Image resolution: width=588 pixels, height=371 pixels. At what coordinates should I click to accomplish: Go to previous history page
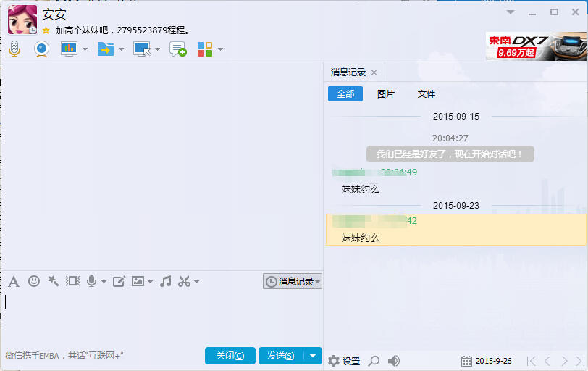[x=547, y=361]
